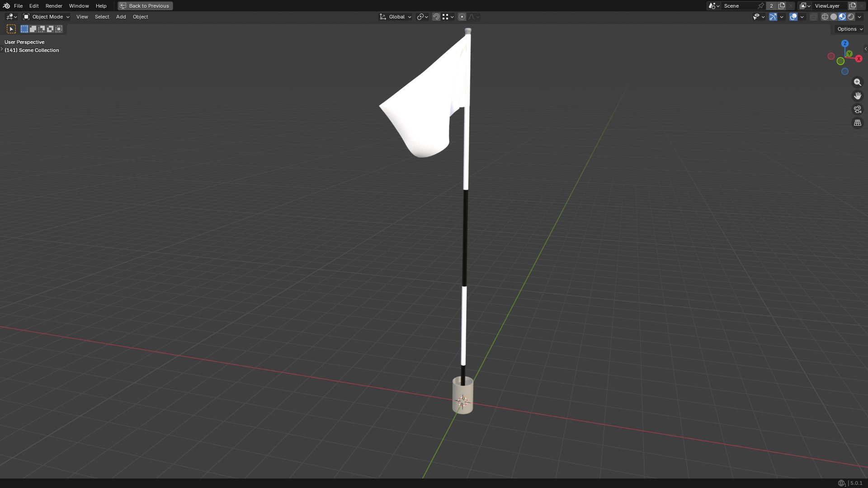This screenshot has width=868, height=488.
Task: Open the viewport Object menu
Action: click(140, 17)
